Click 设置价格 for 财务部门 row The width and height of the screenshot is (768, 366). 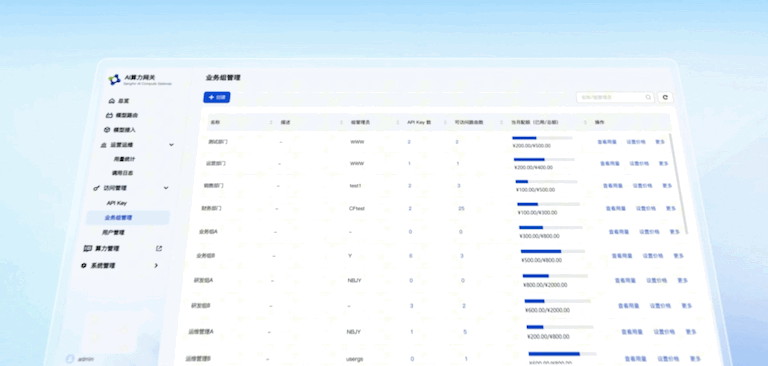point(646,208)
